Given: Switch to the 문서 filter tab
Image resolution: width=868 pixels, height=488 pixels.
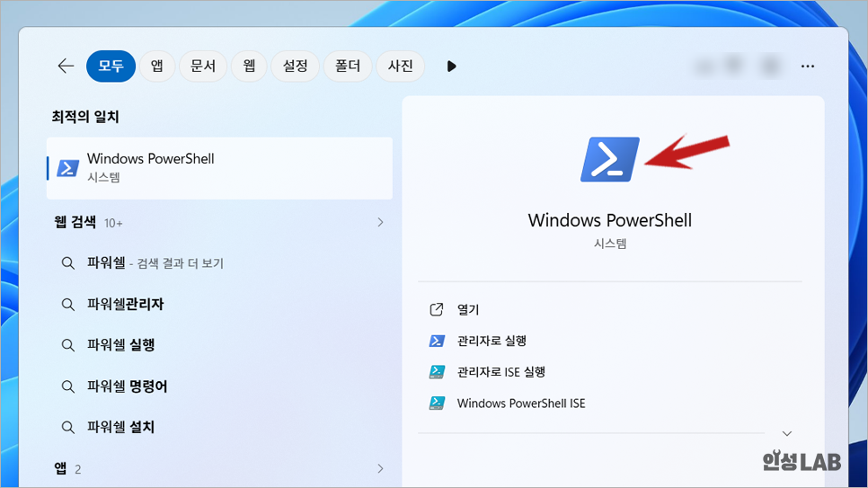Looking at the screenshot, I should (x=203, y=66).
